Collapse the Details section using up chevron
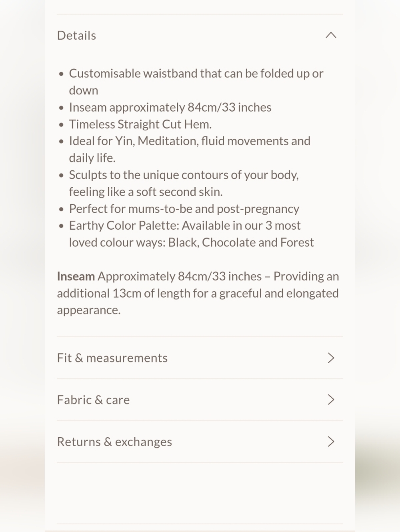 click(x=331, y=35)
